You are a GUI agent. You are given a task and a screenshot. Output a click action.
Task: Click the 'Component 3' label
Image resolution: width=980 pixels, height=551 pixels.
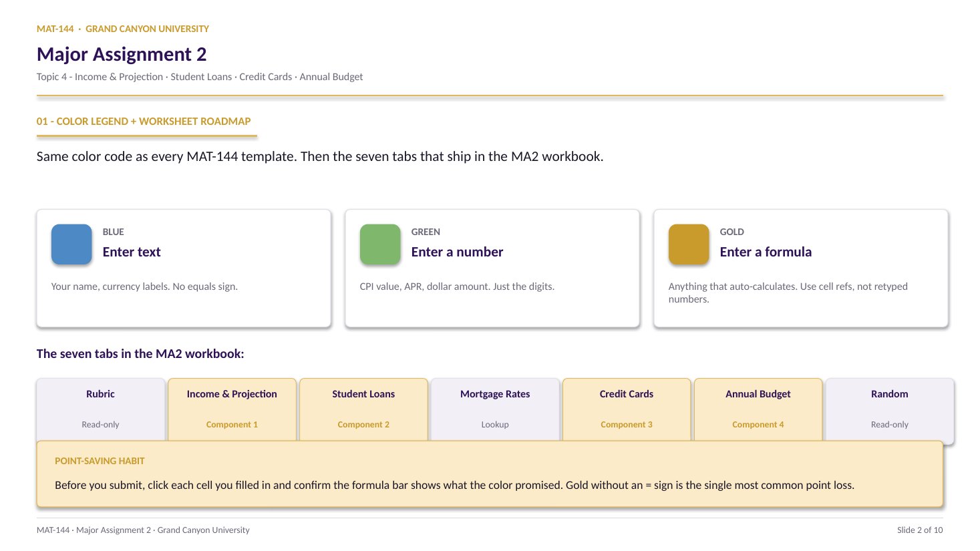click(x=627, y=424)
